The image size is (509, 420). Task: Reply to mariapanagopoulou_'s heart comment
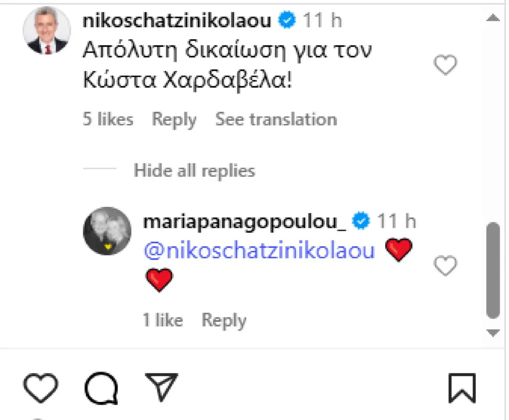[x=224, y=320]
